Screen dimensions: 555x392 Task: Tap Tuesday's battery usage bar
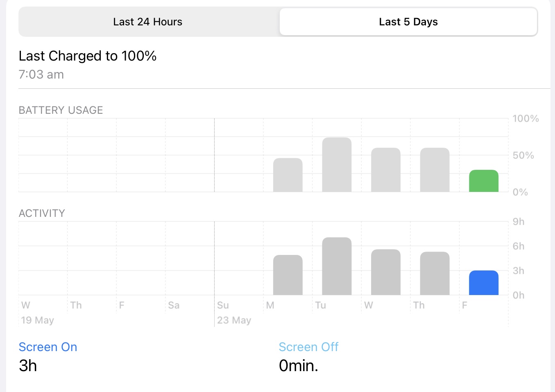(337, 165)
